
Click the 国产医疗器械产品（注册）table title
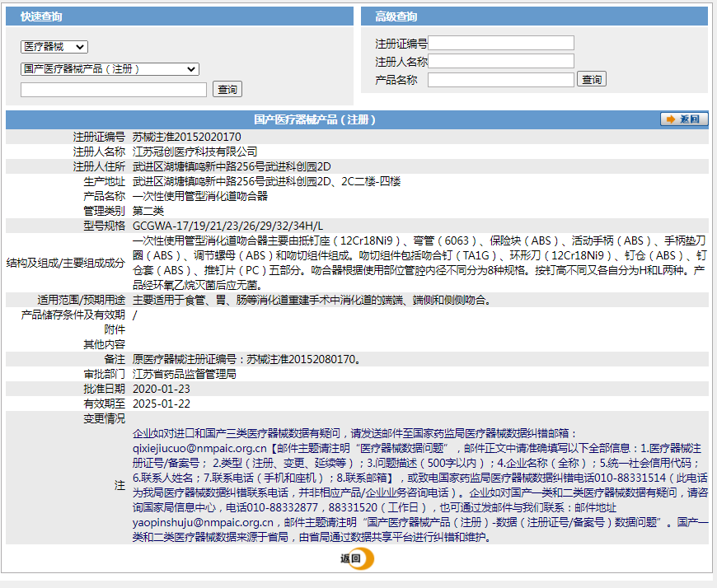315,119
